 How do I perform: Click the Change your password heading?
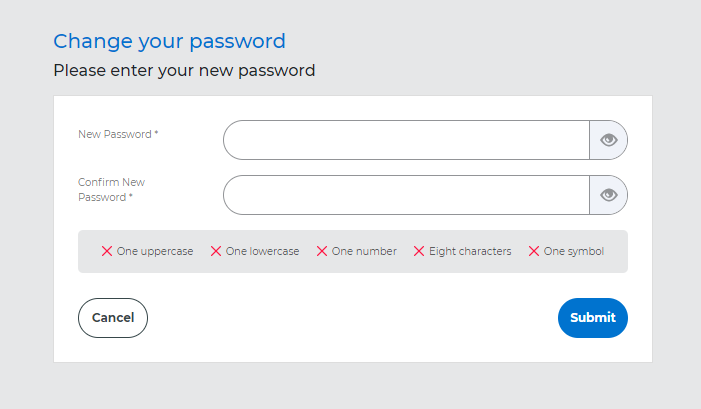coord(169,42)
